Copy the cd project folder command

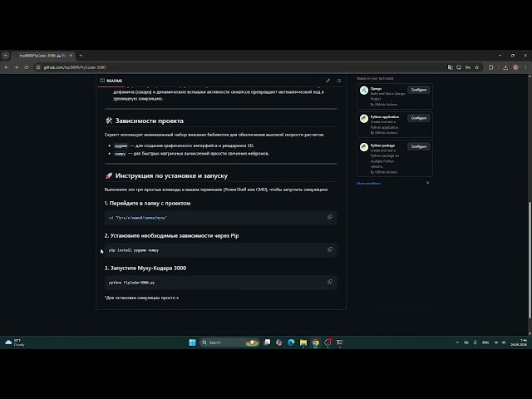[330, 217]
